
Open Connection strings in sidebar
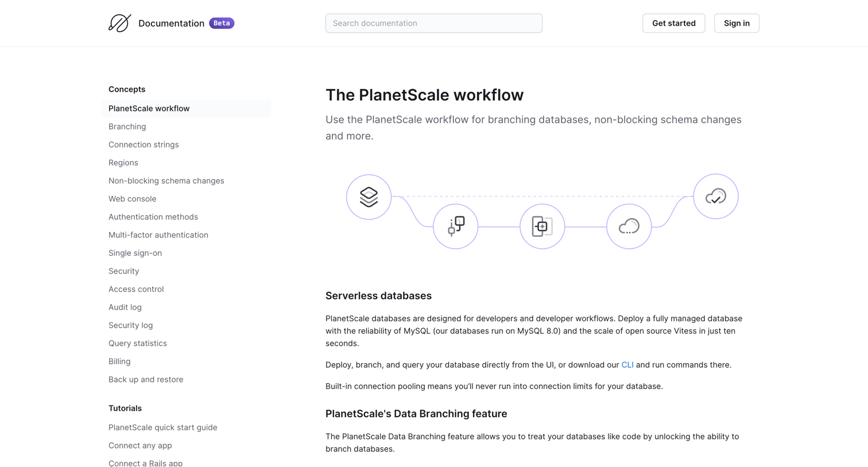[x=144, y=145]
